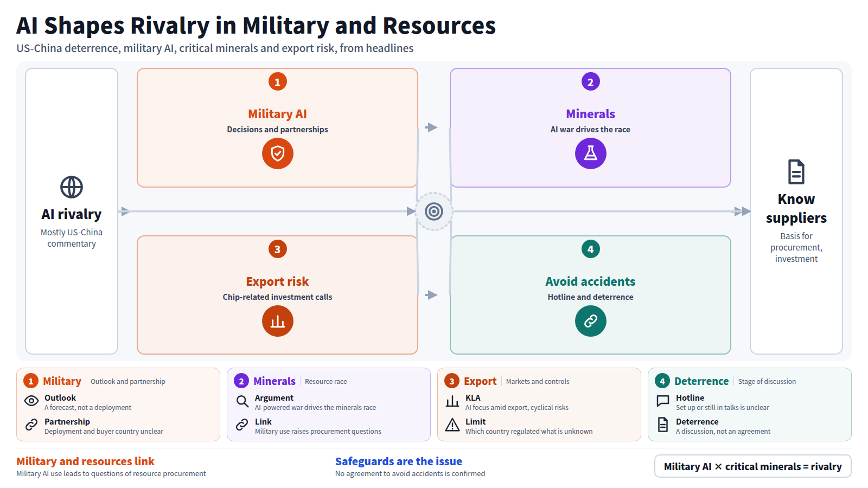Click the 'Hotline and deterrence' subtitle
Viewport: 868px width, 488px height.
coord(591,297)
